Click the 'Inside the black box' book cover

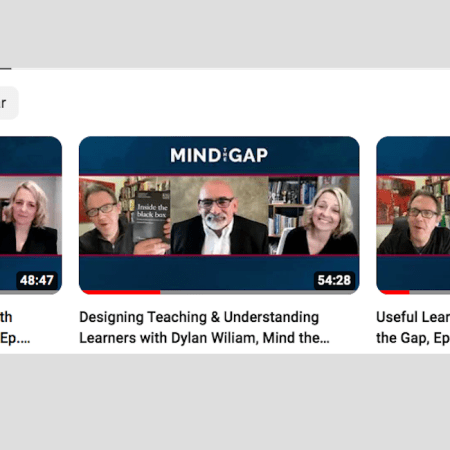coord(152,216)
